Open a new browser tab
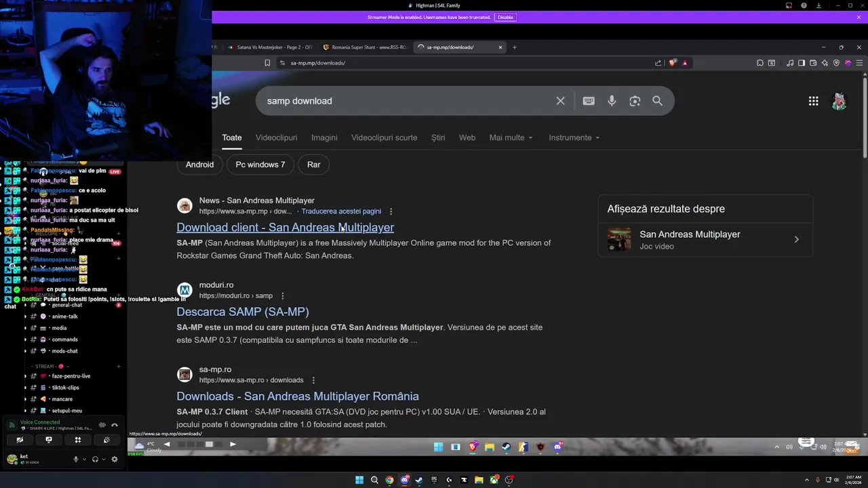868x488 pixels. click(514, 47)
